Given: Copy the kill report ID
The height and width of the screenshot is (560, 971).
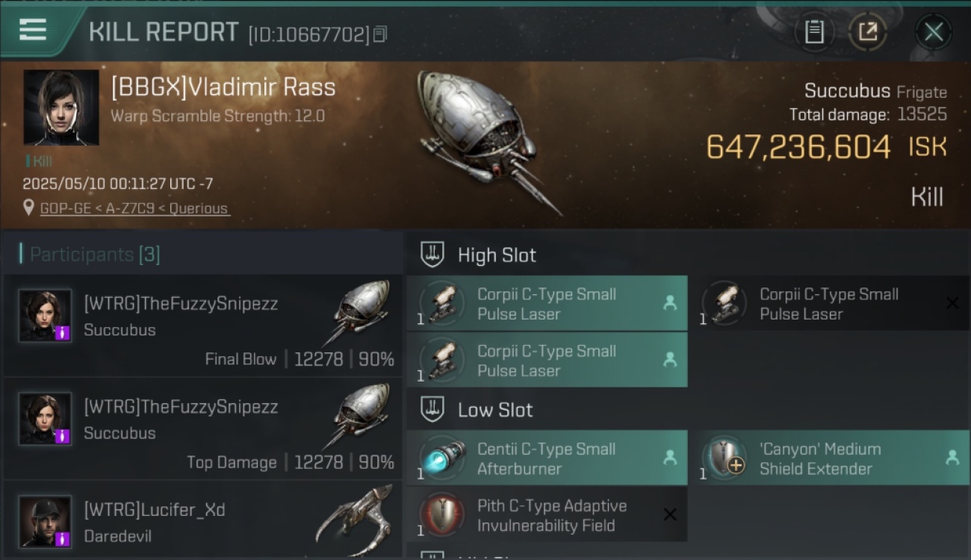Looking at the screenshot, I should click(x=380, y=34).
